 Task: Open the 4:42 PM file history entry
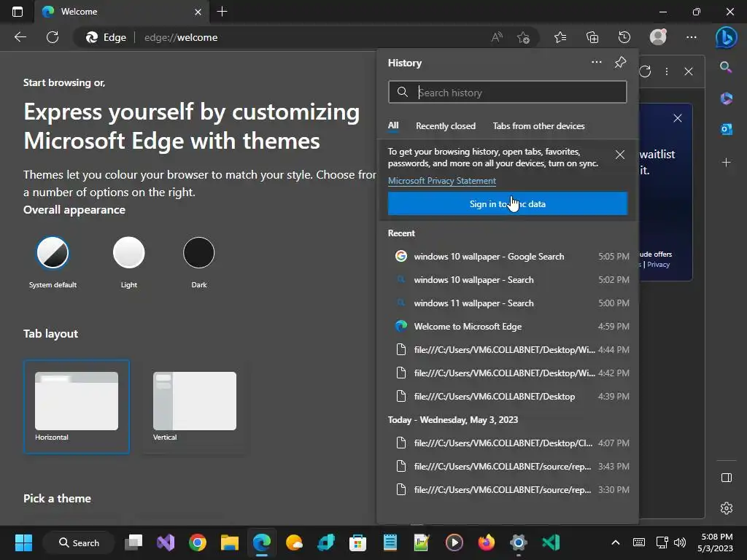point(508,373)
